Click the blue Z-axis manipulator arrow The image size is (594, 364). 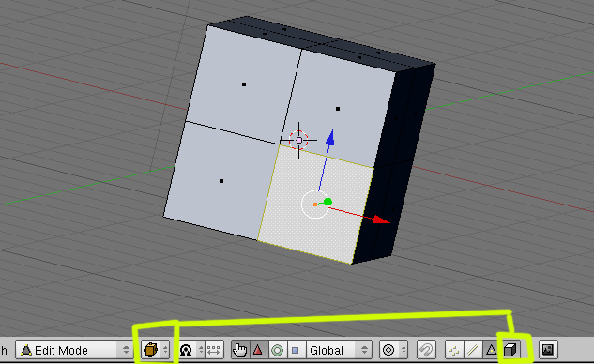coord(330,137)
